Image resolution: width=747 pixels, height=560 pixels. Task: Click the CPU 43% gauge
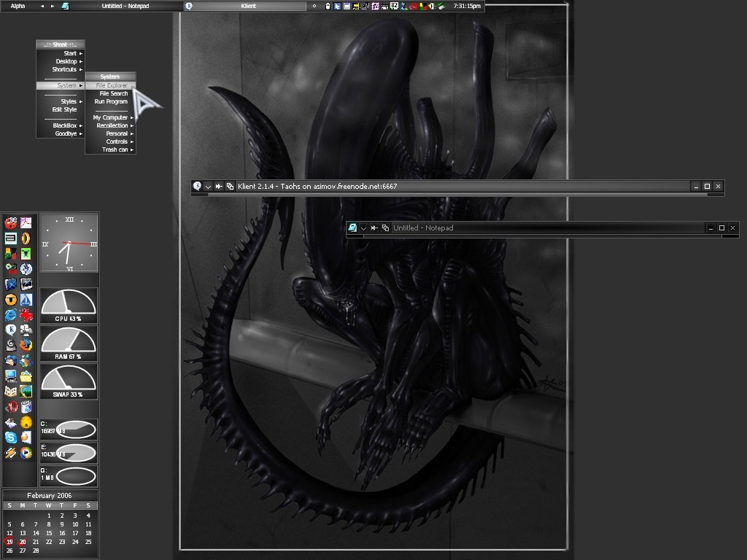pos(69,306)
